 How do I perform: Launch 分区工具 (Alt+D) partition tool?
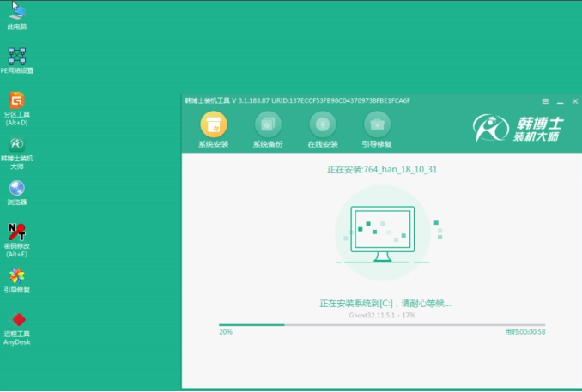(x=17, y=108)
